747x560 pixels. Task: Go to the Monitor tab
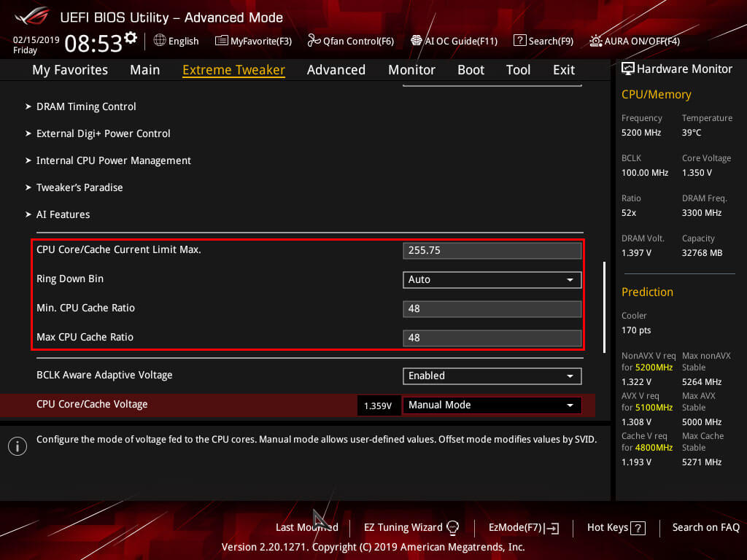(411, 69)
